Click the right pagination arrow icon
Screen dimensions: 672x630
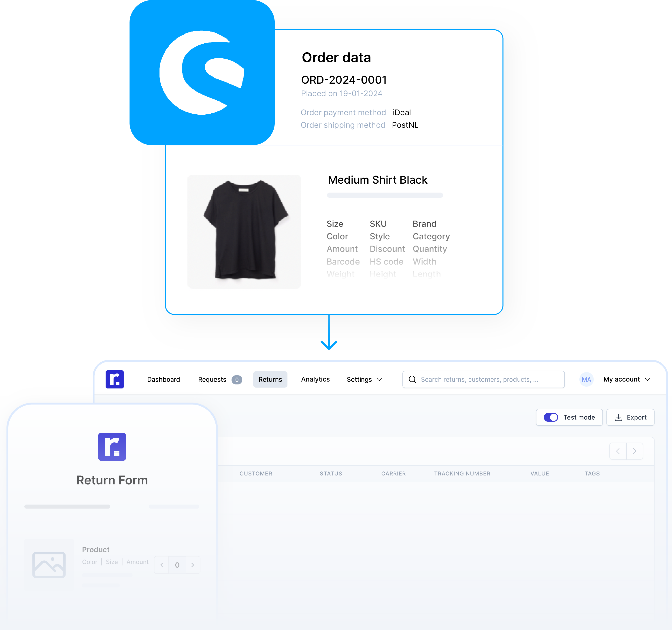coord(634,451)
